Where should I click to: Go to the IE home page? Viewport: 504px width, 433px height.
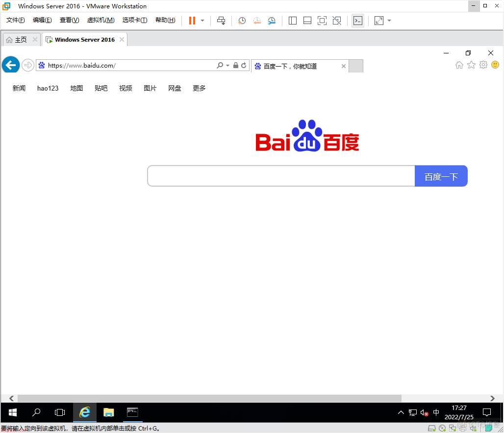click(x=459, y=65)
